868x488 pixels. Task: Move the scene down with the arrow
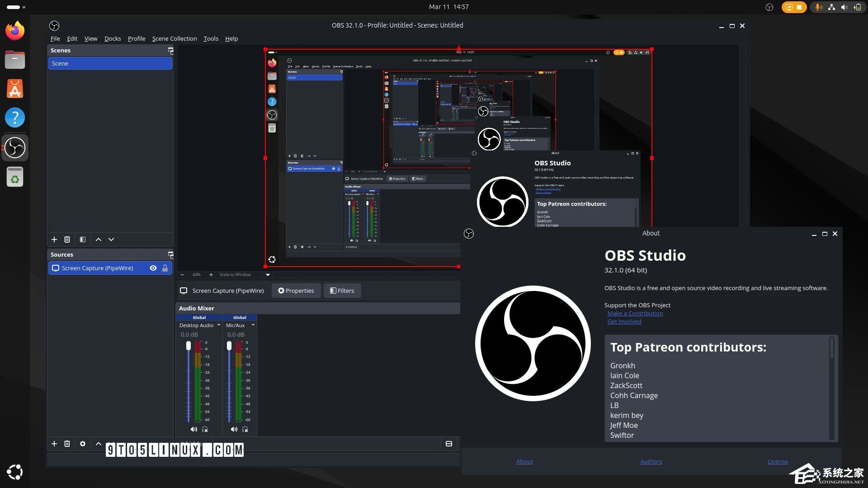tap(111, 239)
